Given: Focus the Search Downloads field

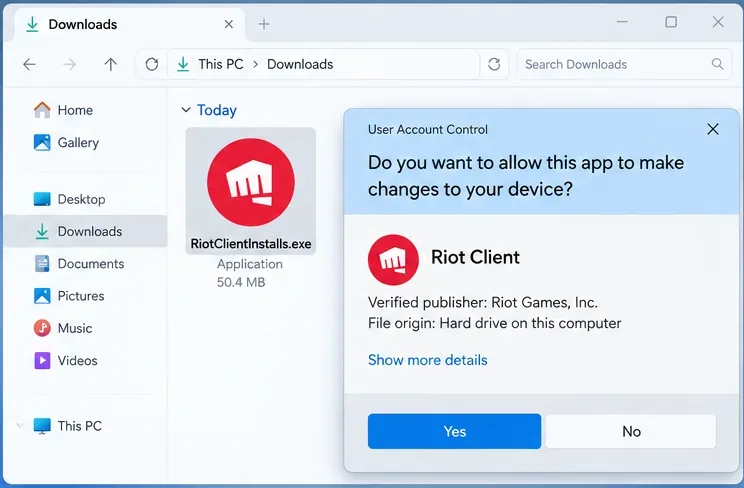Looking at the screenshot, I should (624, 64).
